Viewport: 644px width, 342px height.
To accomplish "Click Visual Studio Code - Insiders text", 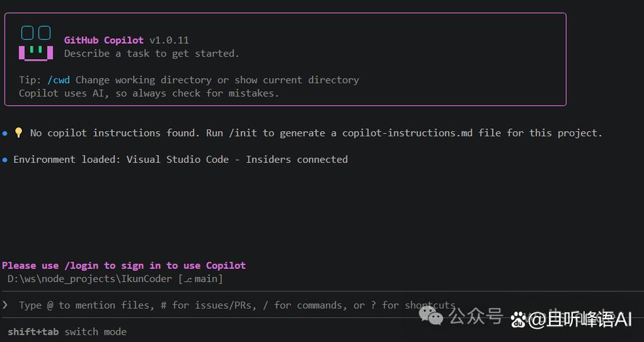I will coord(209,160).
